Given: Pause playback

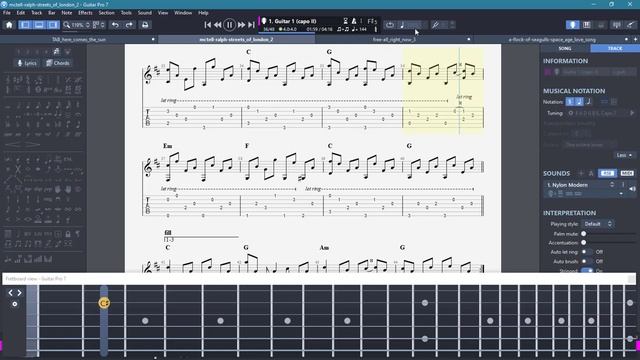Looking at the screenshot, I should click(229, 25).
